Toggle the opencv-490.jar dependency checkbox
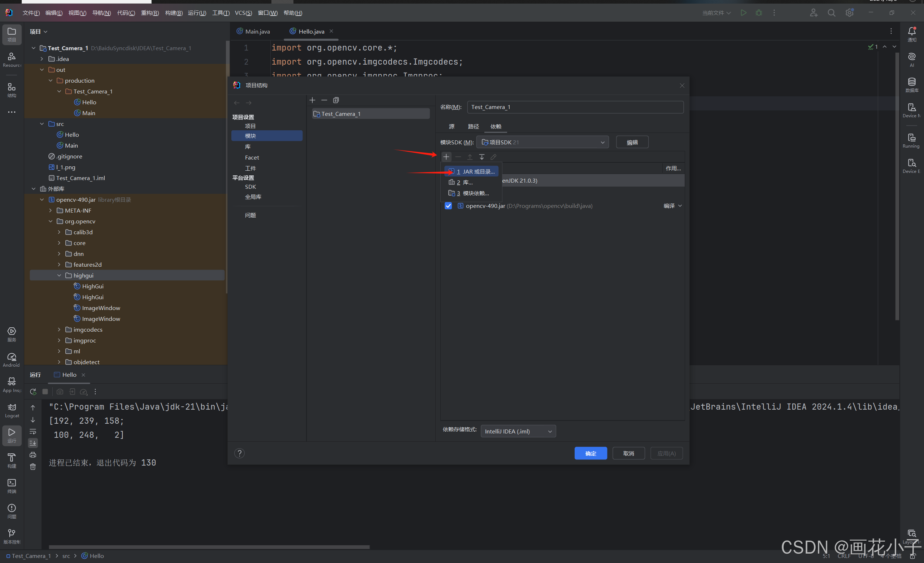 pos(448,206)
